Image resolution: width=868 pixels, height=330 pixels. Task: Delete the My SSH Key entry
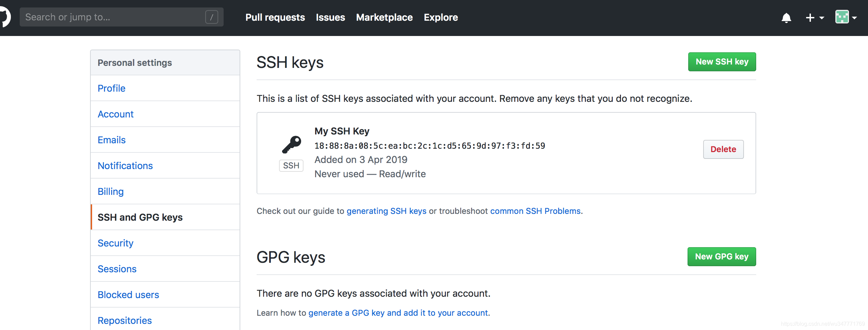pos(723,149)
